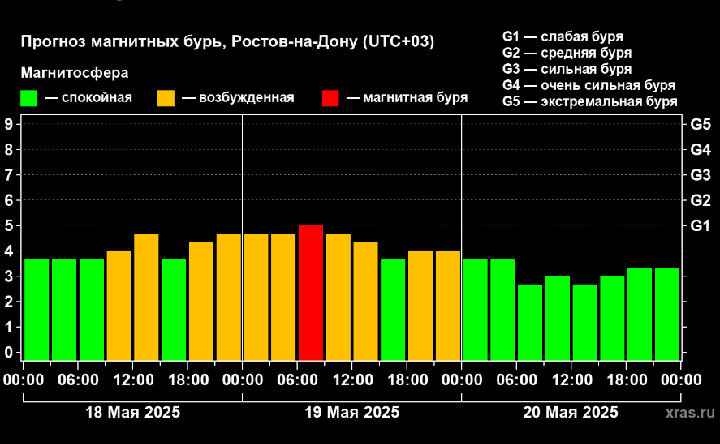The width and height of the screenshot is (720, 444).
Task: Click the '18 Мая 2025' date label
Action: click(133, 412)
